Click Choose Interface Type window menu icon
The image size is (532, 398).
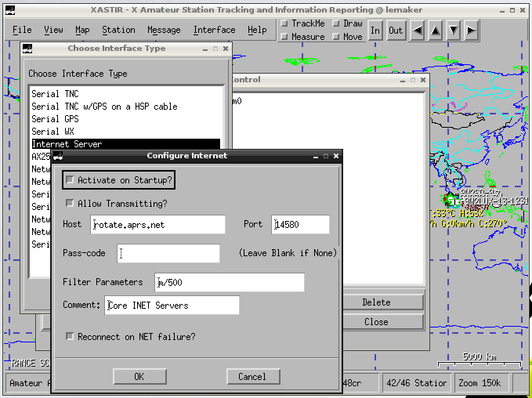coord(27,49)
